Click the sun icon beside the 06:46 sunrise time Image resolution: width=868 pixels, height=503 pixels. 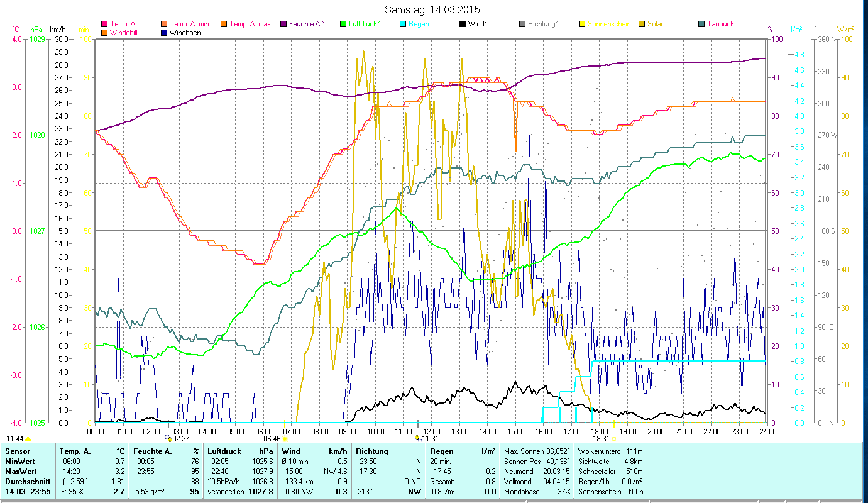[285, 439]
